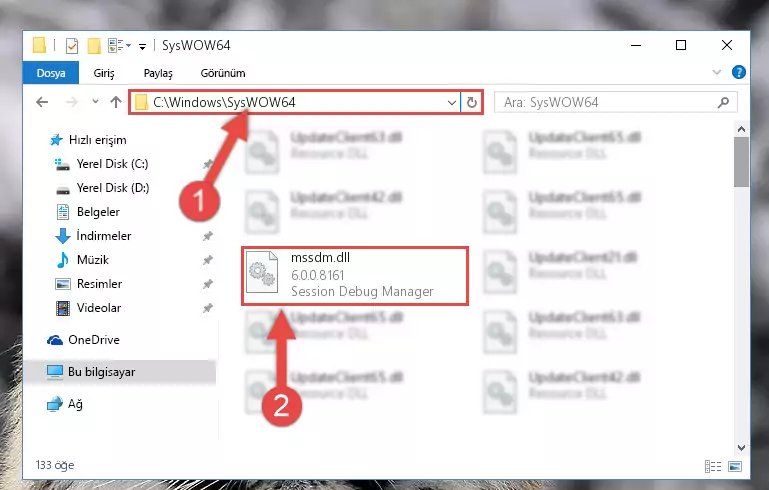This screenshot has height=490, width=769.
Task: Open the Dosya menu tab
Action: click(x=51, y=73)
